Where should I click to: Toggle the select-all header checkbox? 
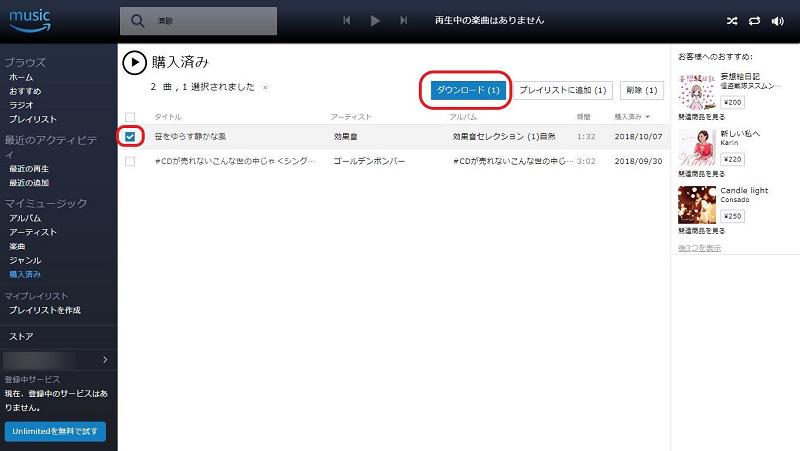pyautogui.click(x=130, y=117)
